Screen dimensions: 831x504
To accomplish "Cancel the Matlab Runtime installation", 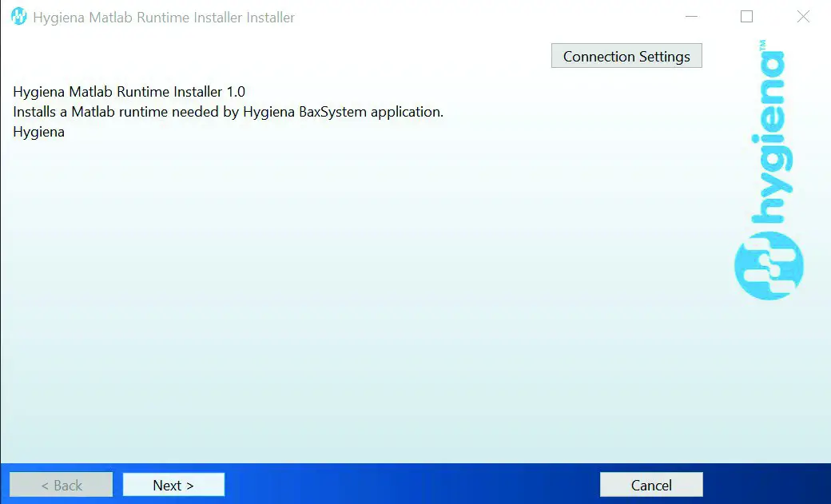I will pyautogui.click(x=651, y=484).
